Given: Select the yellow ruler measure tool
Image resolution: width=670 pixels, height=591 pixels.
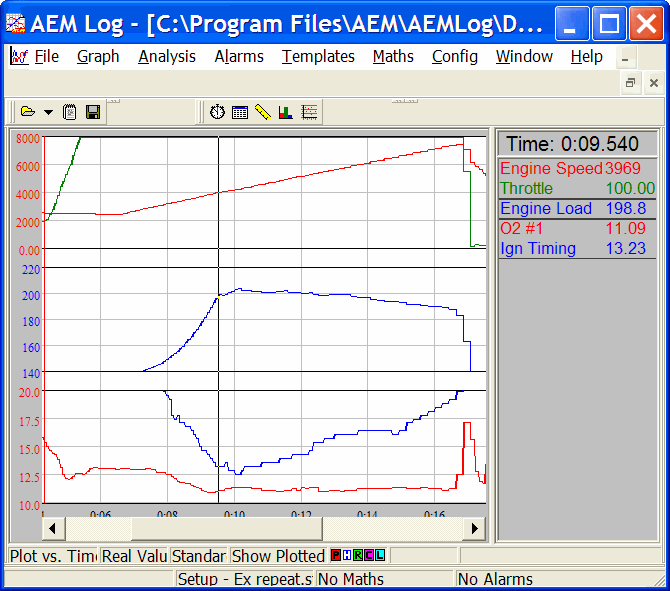Looking at the screenshot, I should [x=263, y=112].
